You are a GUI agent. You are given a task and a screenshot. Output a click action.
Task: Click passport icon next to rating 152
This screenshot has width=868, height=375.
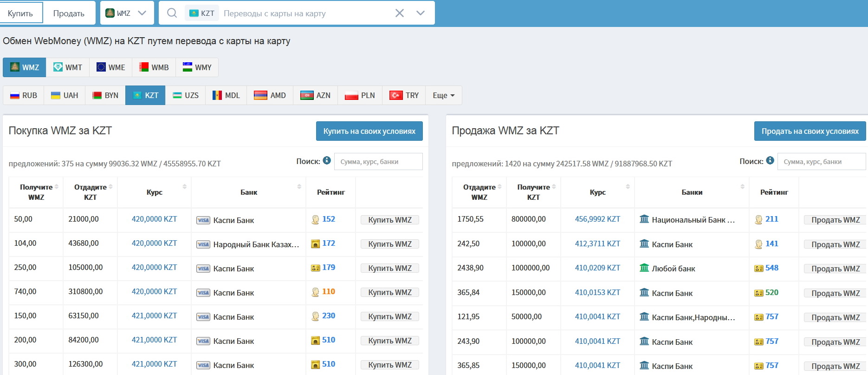click(x=316, y=219)
